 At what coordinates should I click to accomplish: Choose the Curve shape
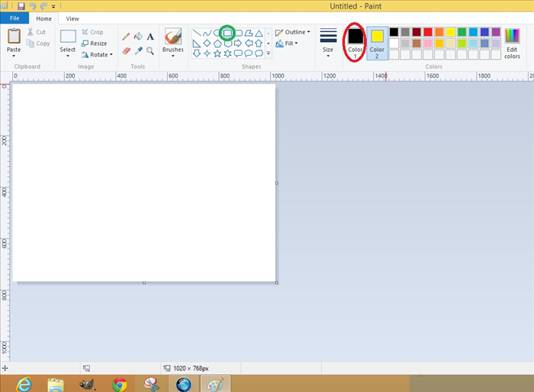coord(207,33)
